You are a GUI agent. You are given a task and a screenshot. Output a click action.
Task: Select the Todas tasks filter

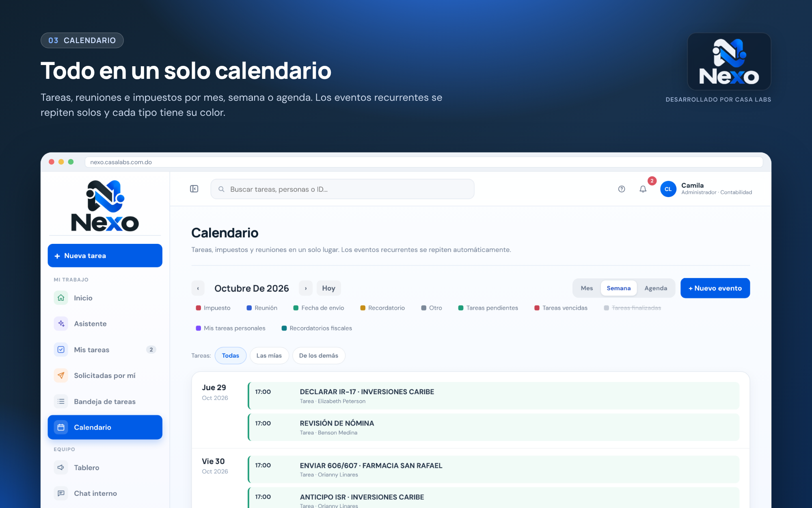click(231, 356)
